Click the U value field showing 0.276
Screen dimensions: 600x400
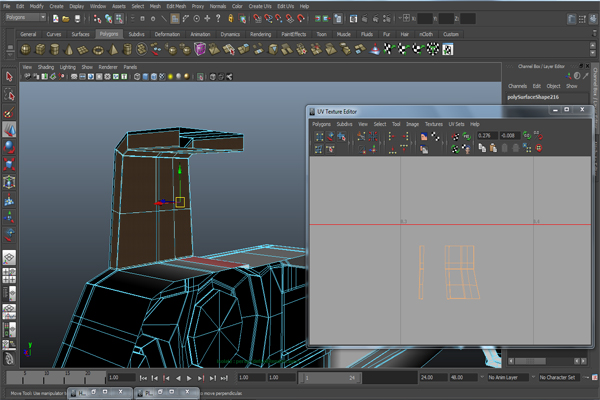click(x=487, y=136)
